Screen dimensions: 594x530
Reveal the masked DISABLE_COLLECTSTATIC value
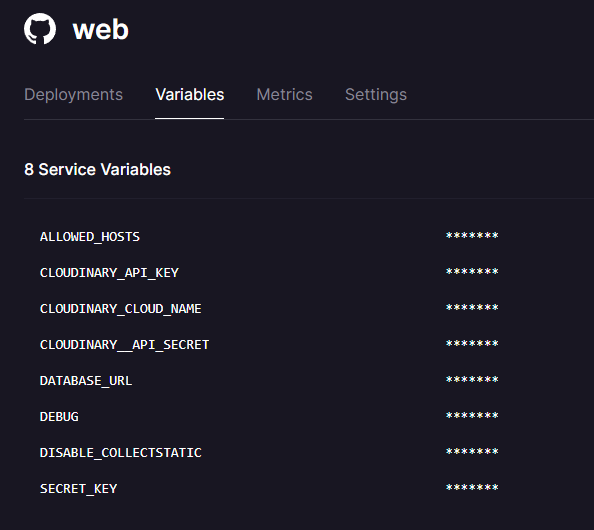pos(472,452)
